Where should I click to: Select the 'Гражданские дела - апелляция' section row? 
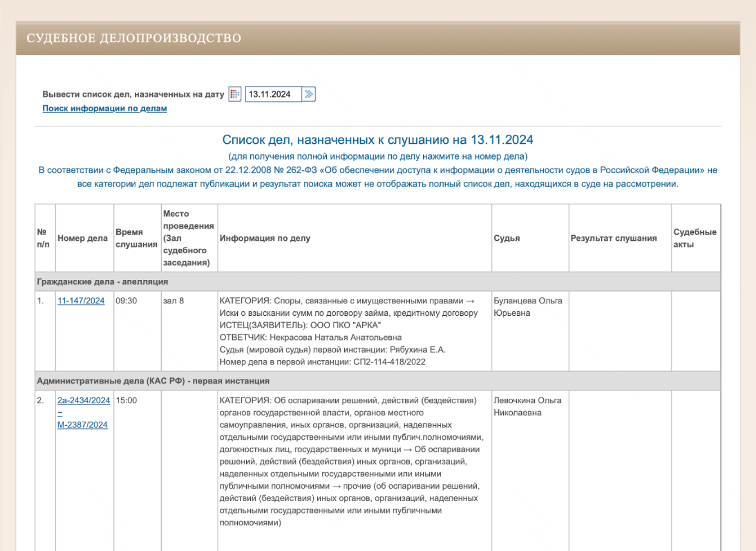[x=378, y=281]
